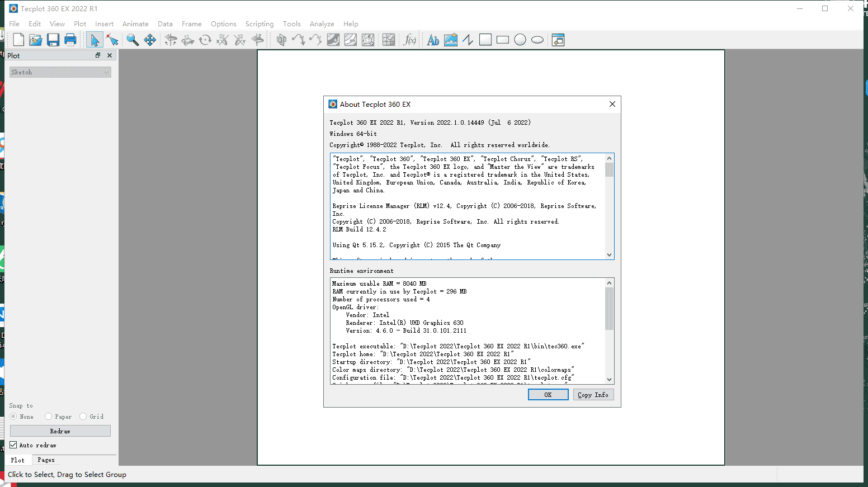Screen dimensions: 868x487
Task: Open the Analyze menu
Action: (x=322, y=24)
